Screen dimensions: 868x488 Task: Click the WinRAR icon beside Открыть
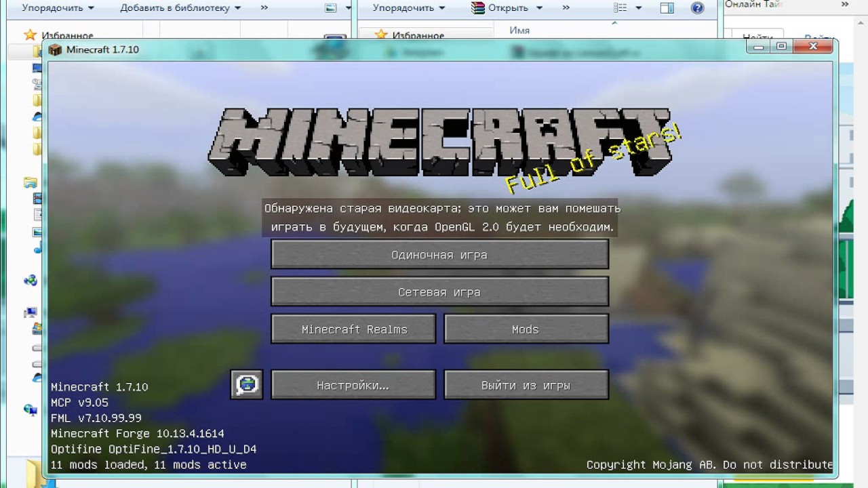[478, 8]
